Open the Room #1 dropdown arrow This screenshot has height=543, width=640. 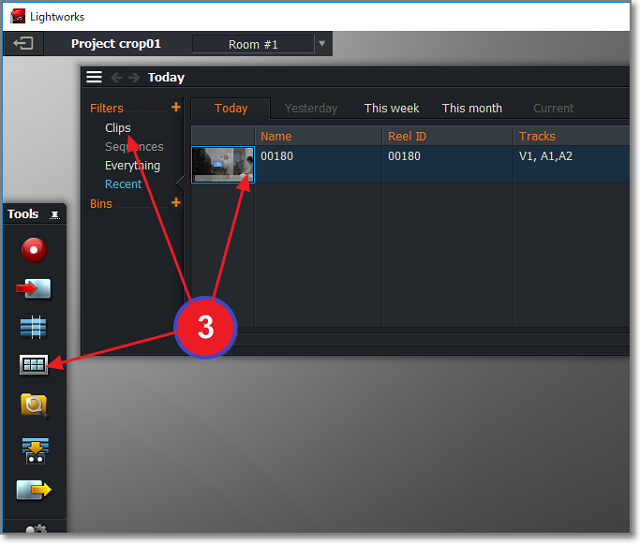[x=321, y=44]
